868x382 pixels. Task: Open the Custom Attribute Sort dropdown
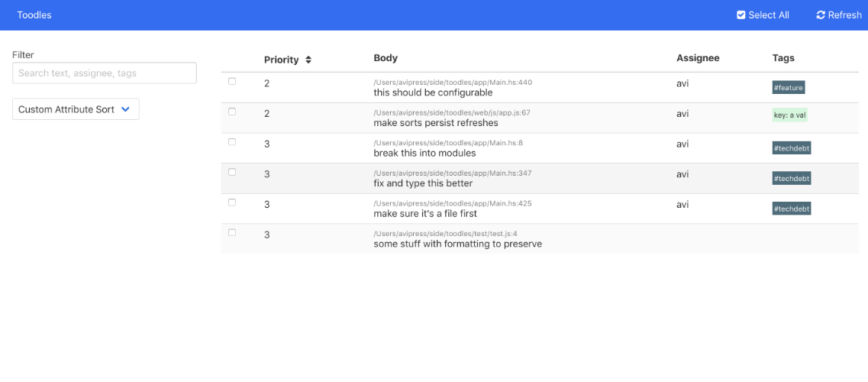point(76,109)
